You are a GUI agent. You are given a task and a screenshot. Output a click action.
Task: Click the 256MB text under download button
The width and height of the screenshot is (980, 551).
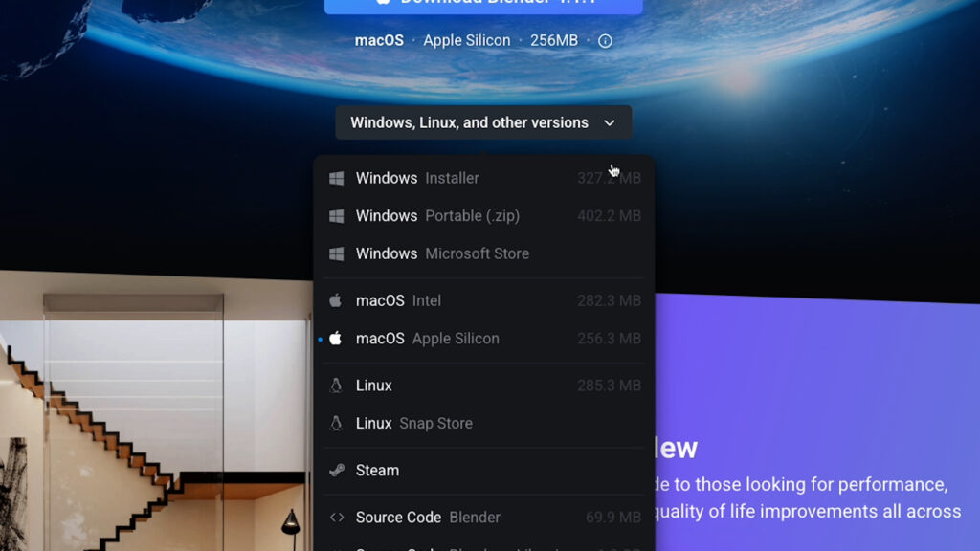tap(554, 40)
